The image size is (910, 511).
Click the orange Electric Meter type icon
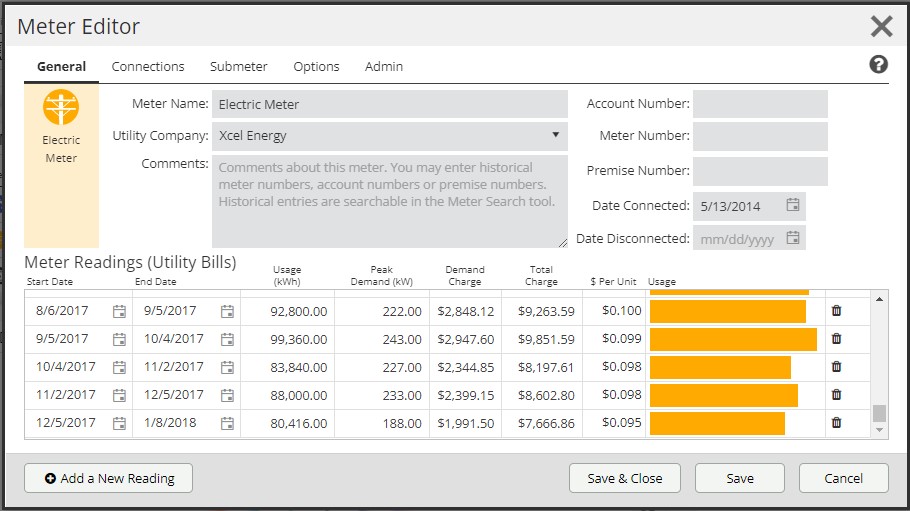pyautogui.click(x=61, y=107)
